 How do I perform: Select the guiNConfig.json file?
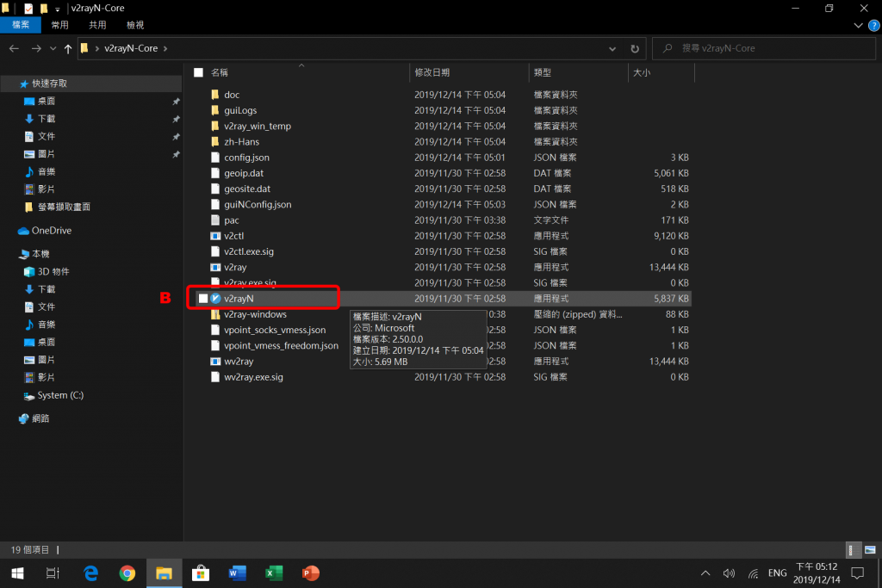(x=258, y=205)
